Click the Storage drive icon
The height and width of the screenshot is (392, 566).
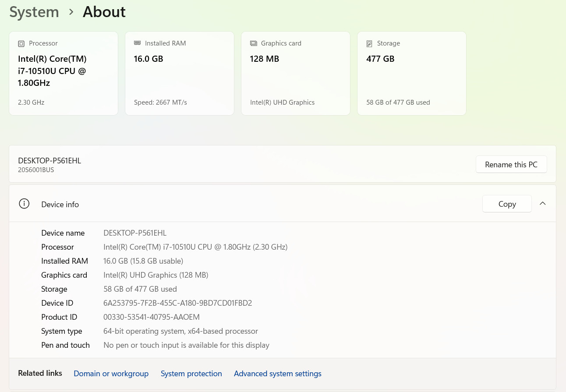pos(369,43)
